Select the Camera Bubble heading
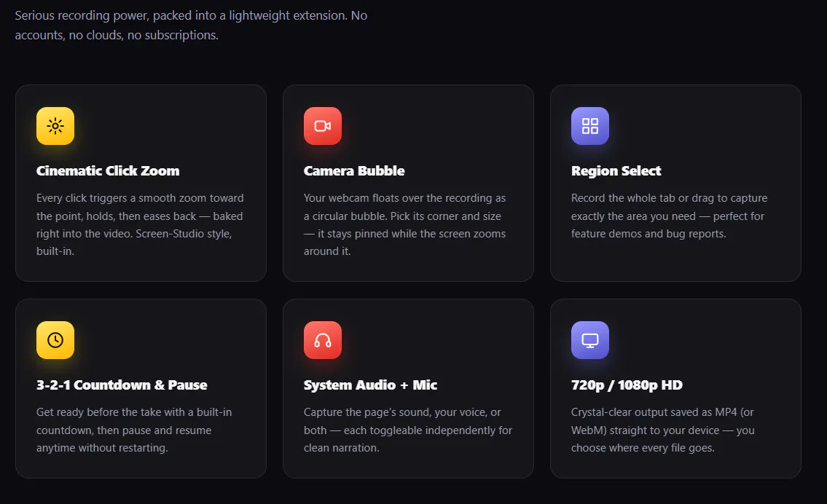This screenshot has width=827, height=504. pyautogui.click(x=354, y=171)
